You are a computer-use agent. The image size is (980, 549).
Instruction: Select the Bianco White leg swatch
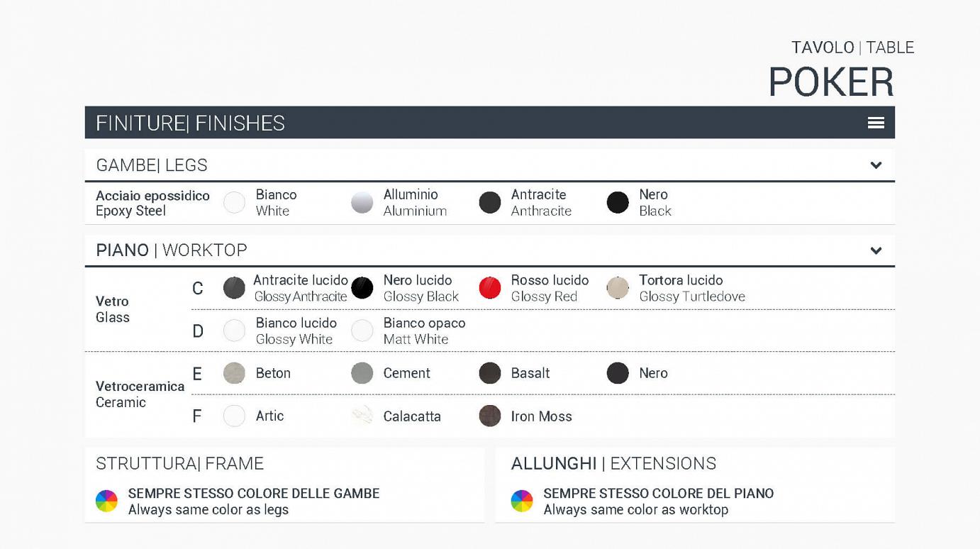(x=234, y=203)
